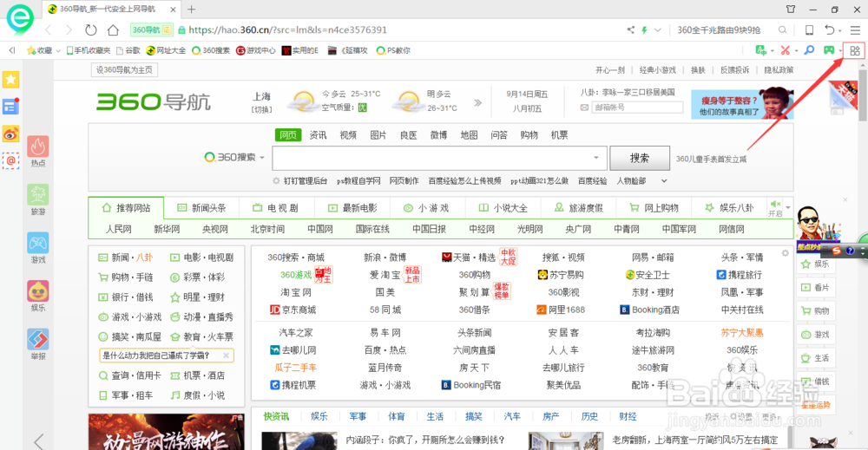Open the browser hamburger menu
Screen dimensions: 868x450
pyautogui.click(x=855, y=29)
